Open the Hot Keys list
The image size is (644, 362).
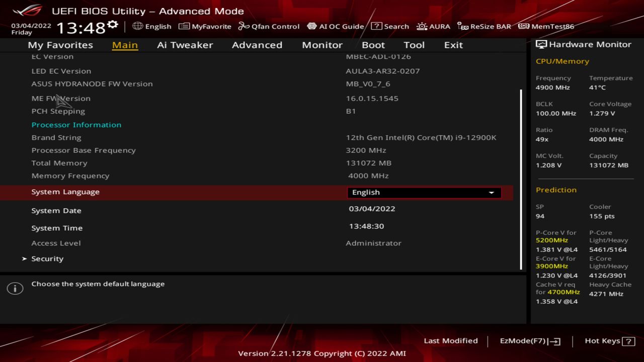609,341
